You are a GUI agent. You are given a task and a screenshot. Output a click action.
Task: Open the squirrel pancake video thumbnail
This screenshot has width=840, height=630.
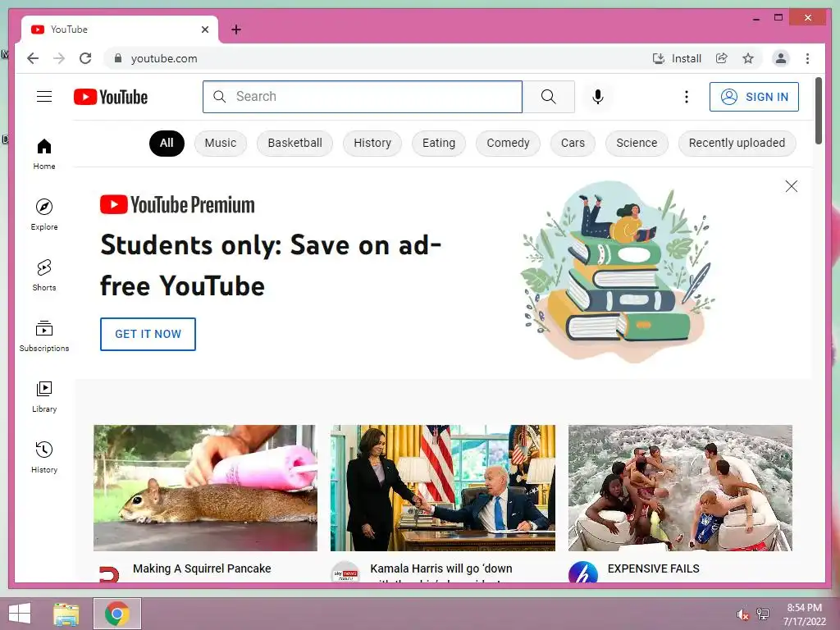click(x=205, y=487)
